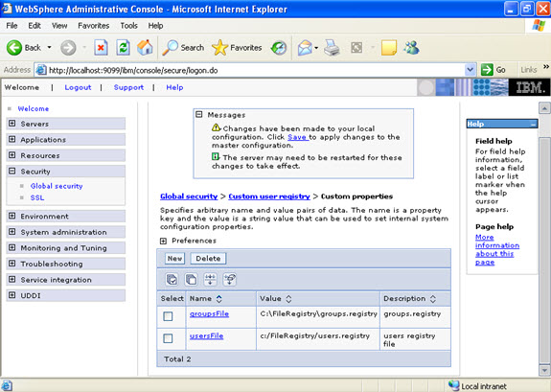Click the Forward arrow icon
Screen dimensions: 551x392
(x=68, y=48)
